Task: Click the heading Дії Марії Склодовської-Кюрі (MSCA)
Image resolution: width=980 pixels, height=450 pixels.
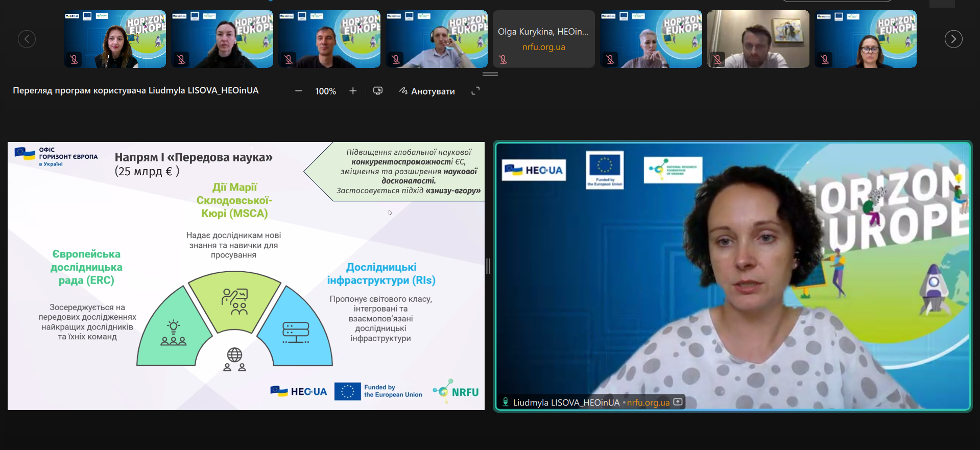Action: (234, 200)
